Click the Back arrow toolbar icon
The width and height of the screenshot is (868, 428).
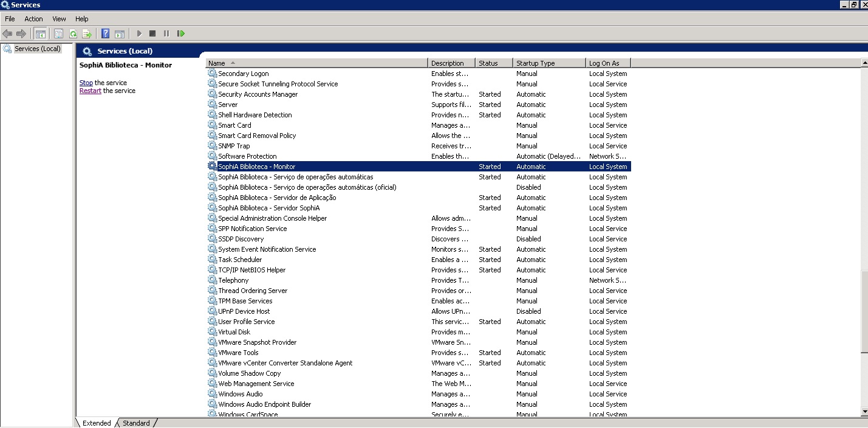pos(7,33)
